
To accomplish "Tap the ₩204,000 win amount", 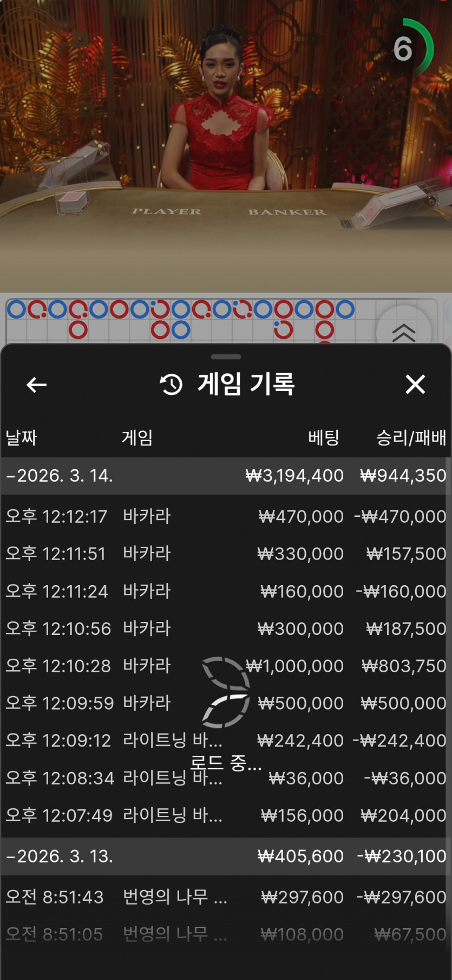I will pyautogui.click(x=403, y=815).
